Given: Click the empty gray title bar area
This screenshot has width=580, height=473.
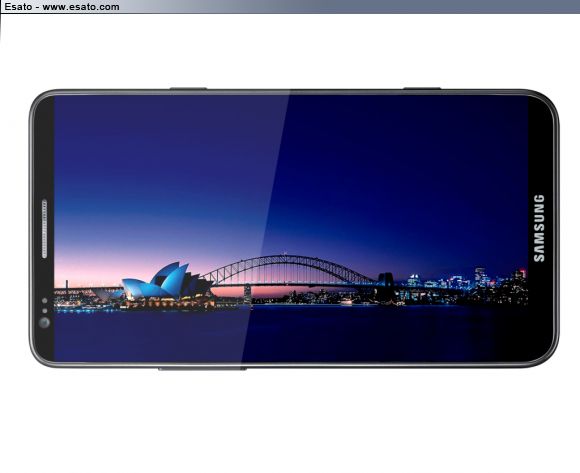Looking at the screenshot, I should pyautogui.click(x=348, y=7).
